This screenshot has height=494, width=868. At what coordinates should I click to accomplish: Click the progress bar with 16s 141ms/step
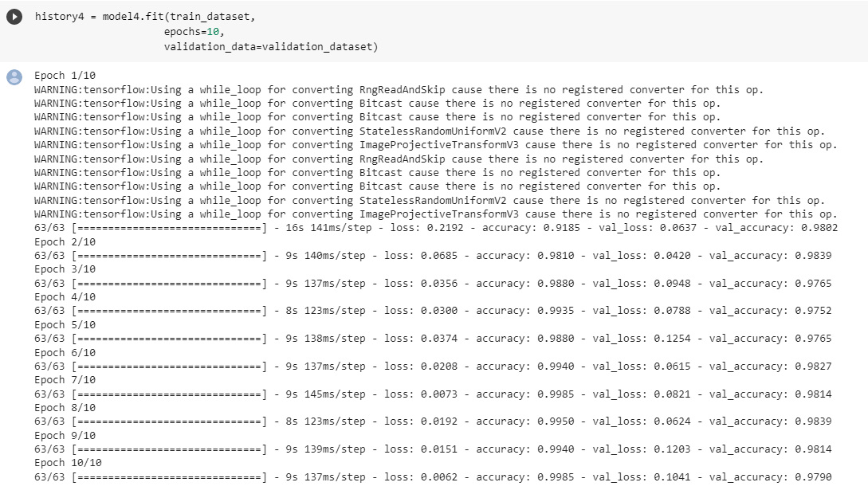point(169,228)
